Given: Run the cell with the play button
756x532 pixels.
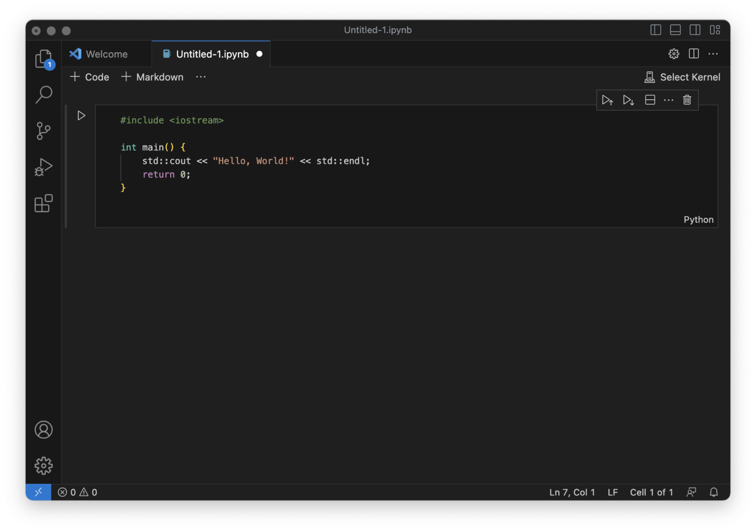Looking at the screenshot, I should (x=81, y=115).
